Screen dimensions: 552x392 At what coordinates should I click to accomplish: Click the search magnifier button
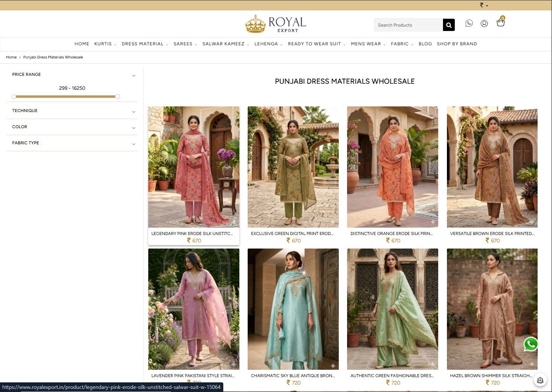pos(449,25)
